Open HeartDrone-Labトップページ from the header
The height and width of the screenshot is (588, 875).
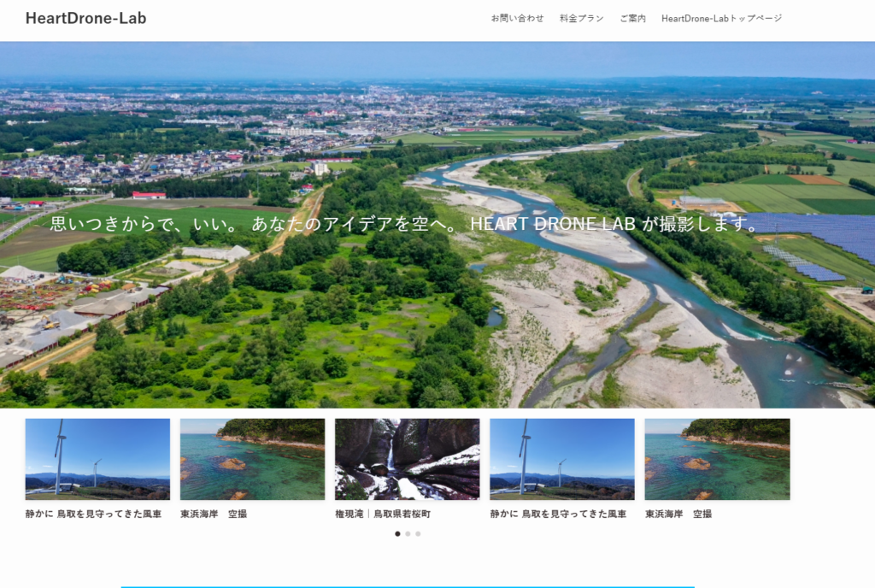coord(721,18)
